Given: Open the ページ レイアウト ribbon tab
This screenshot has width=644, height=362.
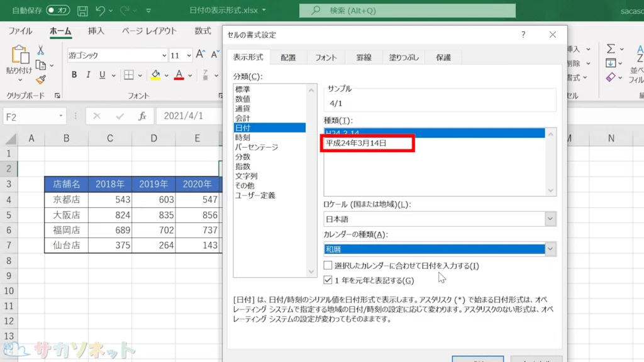Looking at the screenshot, I should coord(149,31).
